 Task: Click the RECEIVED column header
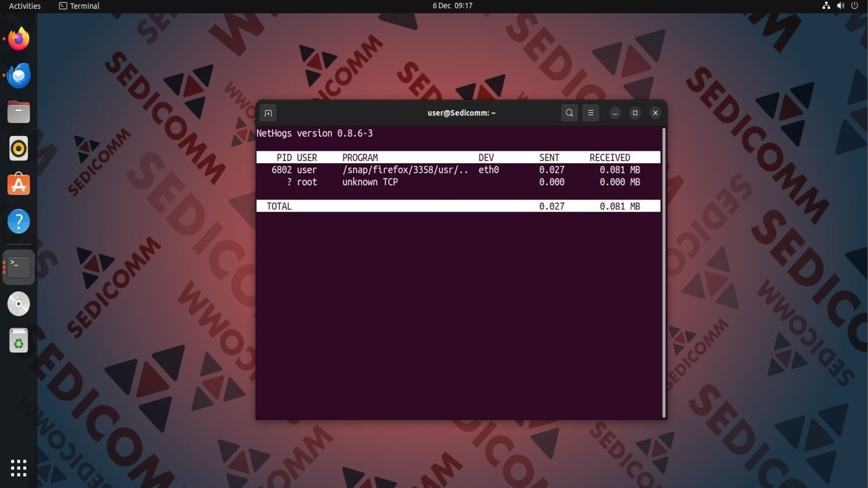pos(610,158)
